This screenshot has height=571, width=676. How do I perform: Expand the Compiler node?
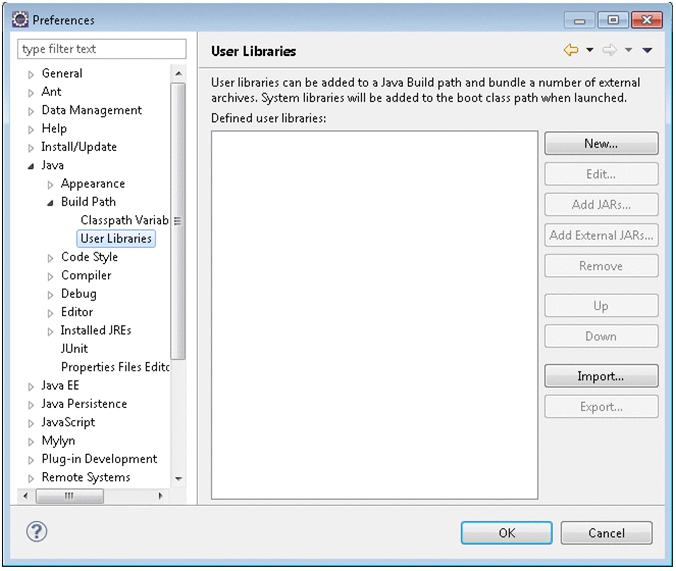coord(50,276)
